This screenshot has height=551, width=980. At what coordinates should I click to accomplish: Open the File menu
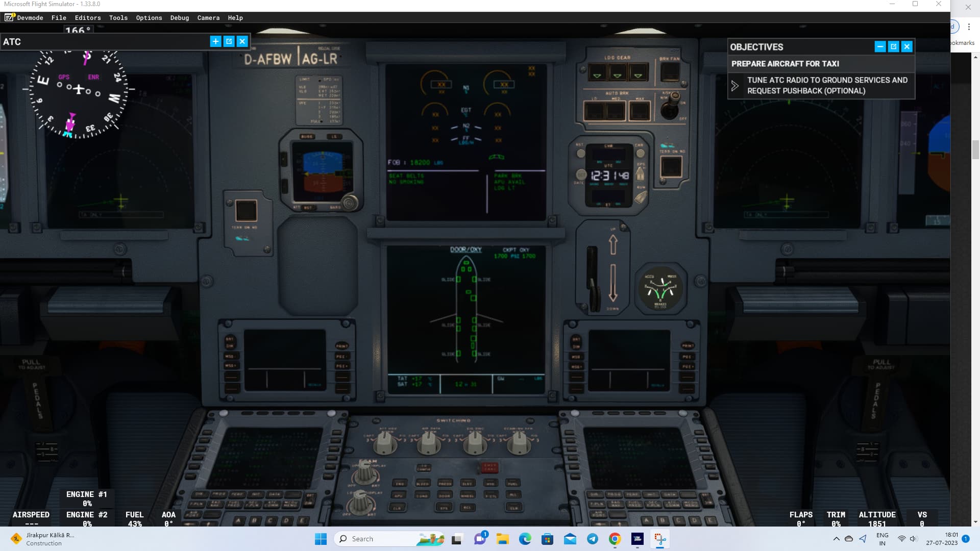(x=59, y=17)
